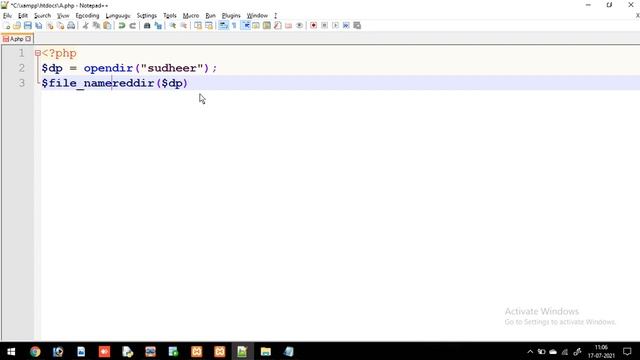Open the question mark help menu

click(x=276, y=16)
